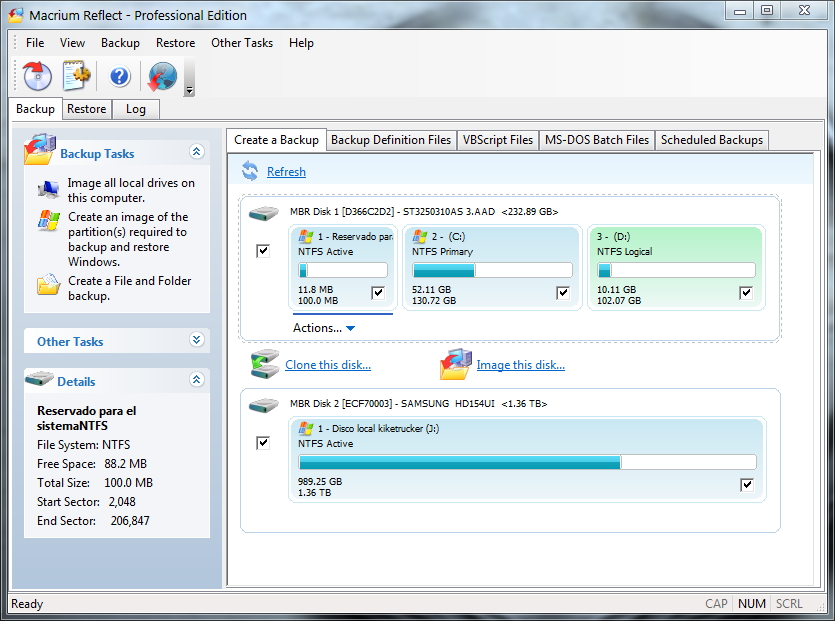Click the Windows flag icon on partition 1 Reservado
This screenshot has height=621, width=835.
click(x=306, y=236)
